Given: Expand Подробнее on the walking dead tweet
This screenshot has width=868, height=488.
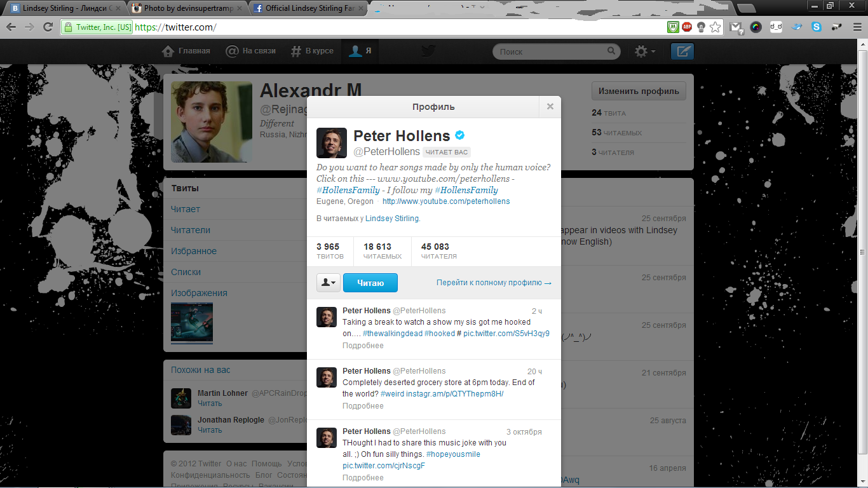Looking at the screenshot, I should coord(363,346).
